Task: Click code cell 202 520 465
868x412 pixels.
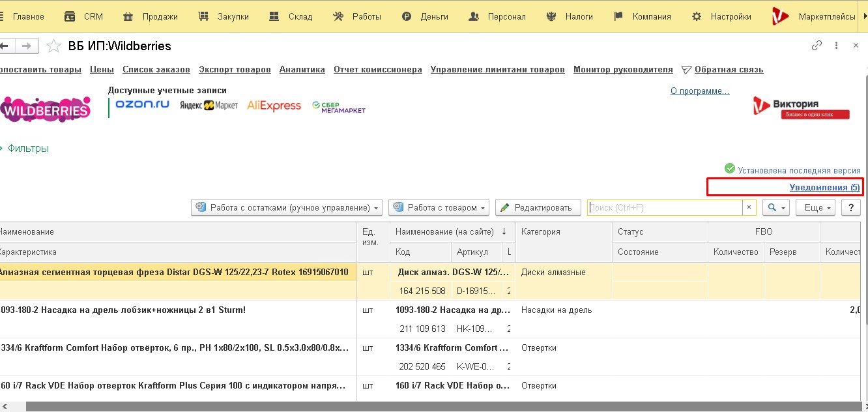Action: coord(422,366)
